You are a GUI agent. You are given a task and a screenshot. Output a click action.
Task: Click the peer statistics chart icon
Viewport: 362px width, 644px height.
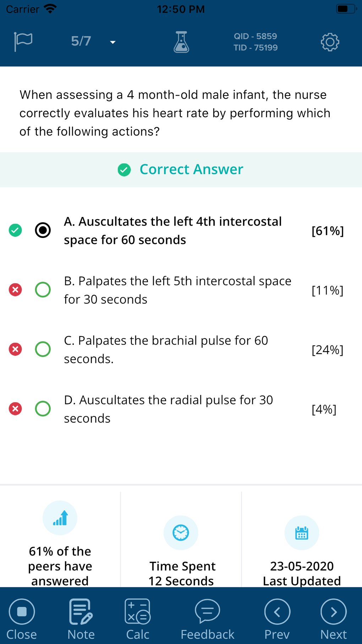point(60,518)
